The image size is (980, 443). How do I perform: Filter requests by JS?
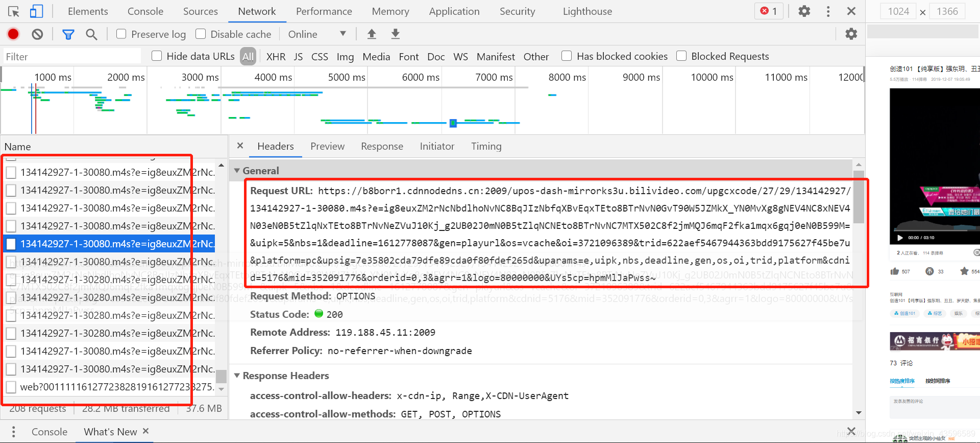coord(299,56)
